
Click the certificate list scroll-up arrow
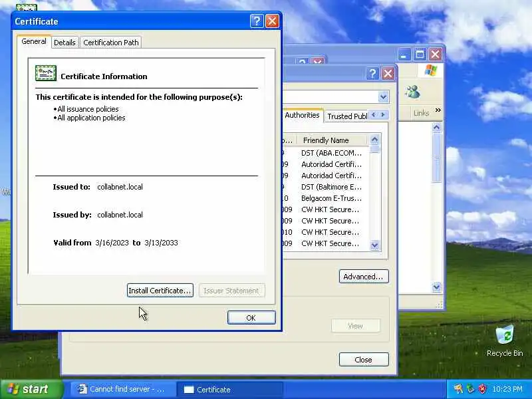(374, 140)
